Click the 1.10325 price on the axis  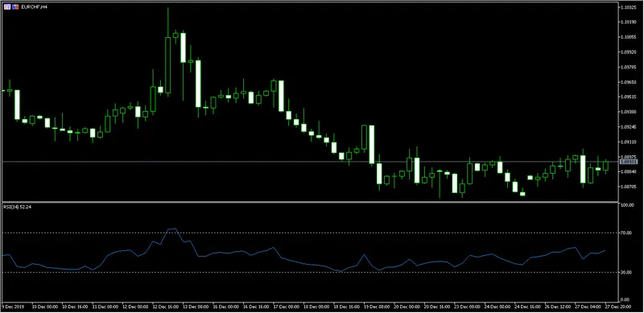tap(629, 7)
